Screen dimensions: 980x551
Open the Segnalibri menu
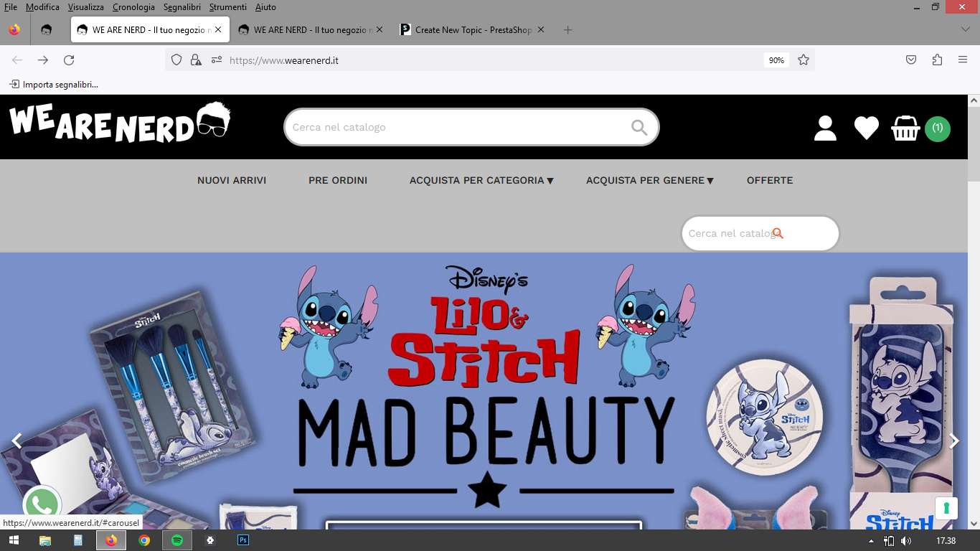point(182,7)
